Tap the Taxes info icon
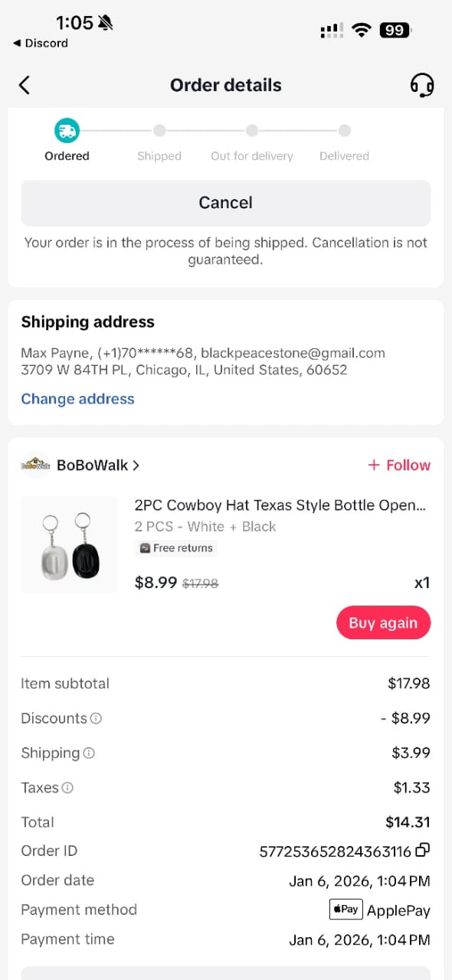Screen dimensions: 452x980 click(67, 787)
